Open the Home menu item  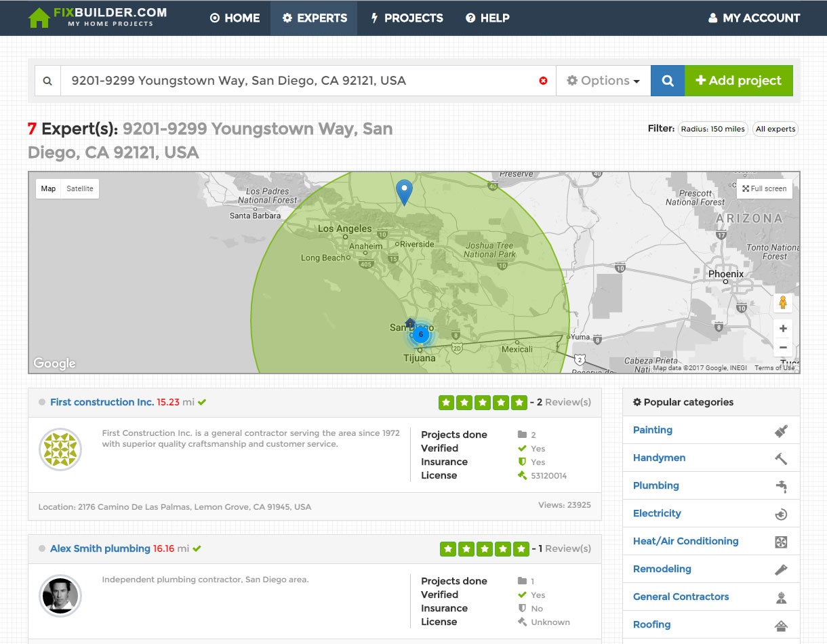[x=235, y=18]
